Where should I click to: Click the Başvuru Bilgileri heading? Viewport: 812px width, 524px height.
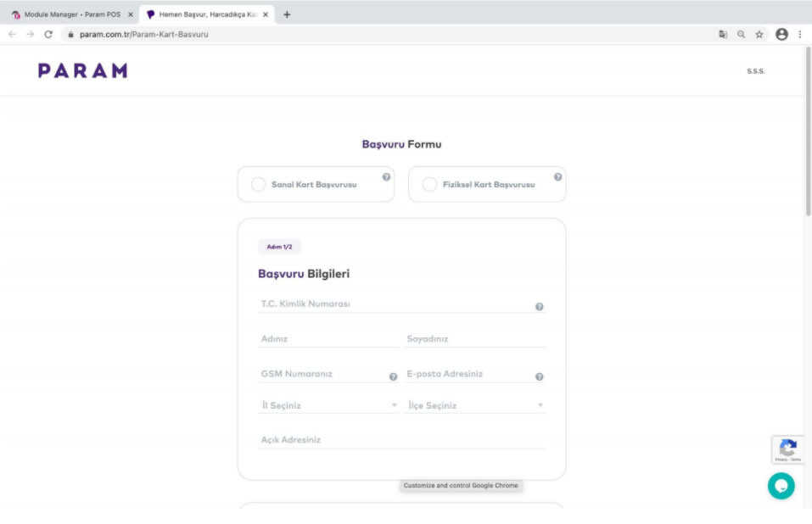coord(304,274)
